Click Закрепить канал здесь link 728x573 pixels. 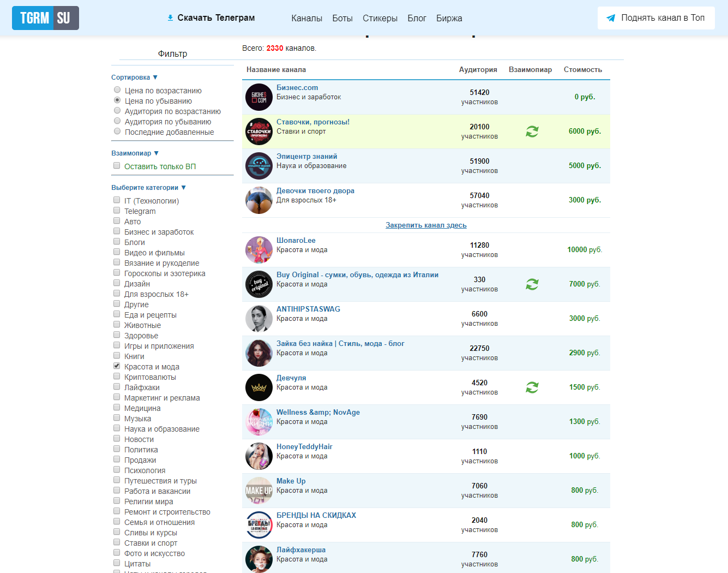(x=426, y=225)
